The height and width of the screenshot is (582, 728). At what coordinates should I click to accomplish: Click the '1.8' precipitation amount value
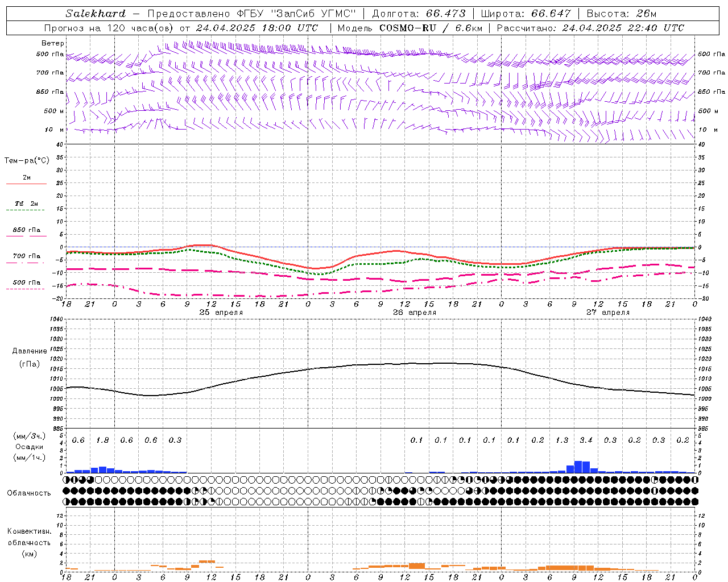[x=102, y=440]
